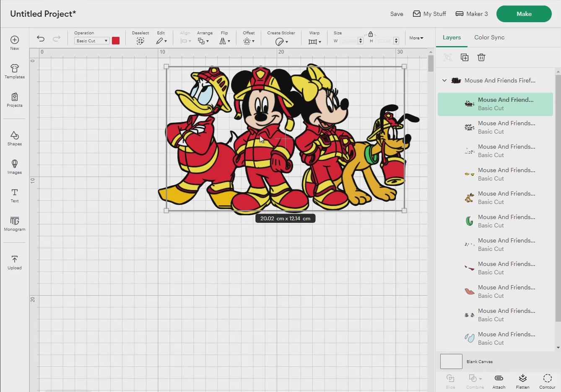Select the Mouse And Friends Firef... group row
Screen dimensions: 561x392
point(495,80)
